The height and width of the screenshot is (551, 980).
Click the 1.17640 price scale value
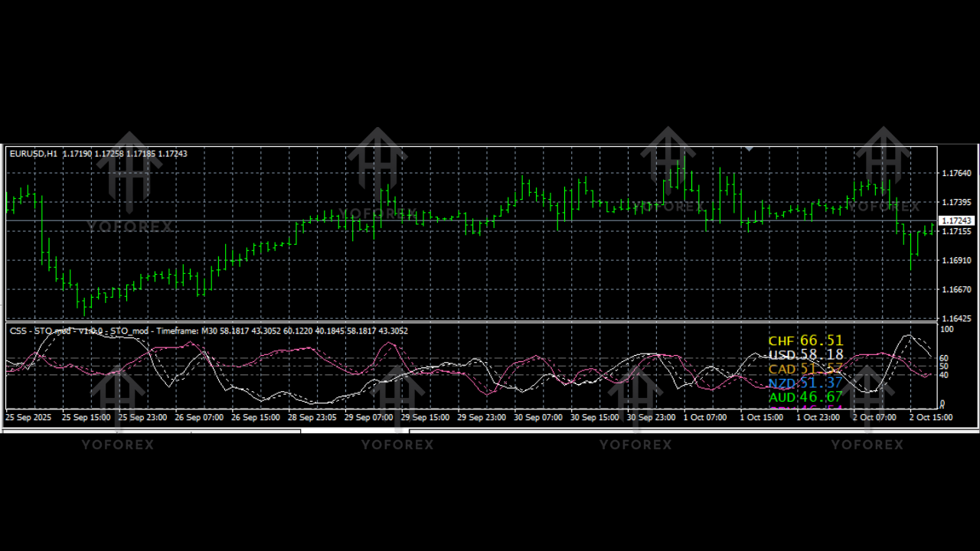(x=956, y=174)
